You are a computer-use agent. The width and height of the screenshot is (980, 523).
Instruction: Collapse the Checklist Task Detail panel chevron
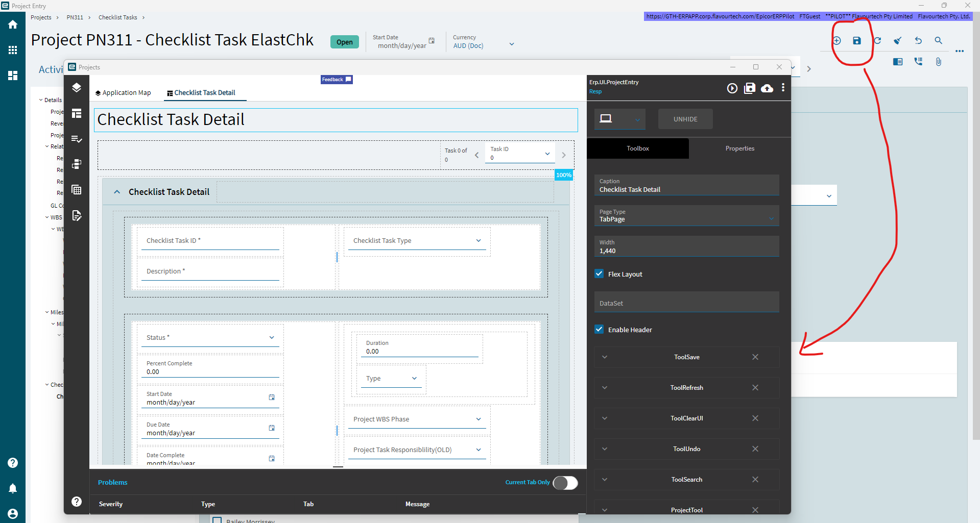pyautogui.click(x=117, y=192)
